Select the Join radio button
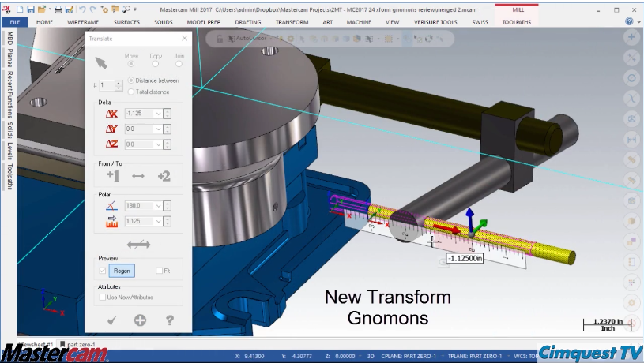The height and width of the screenshot is (363, 644). click(179, 64)
